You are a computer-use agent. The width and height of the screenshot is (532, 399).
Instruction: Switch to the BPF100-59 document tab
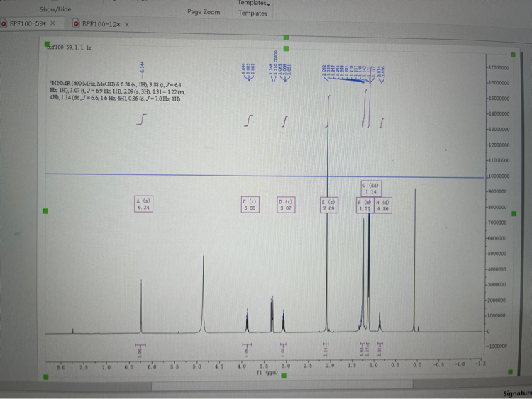click(28, 24)
